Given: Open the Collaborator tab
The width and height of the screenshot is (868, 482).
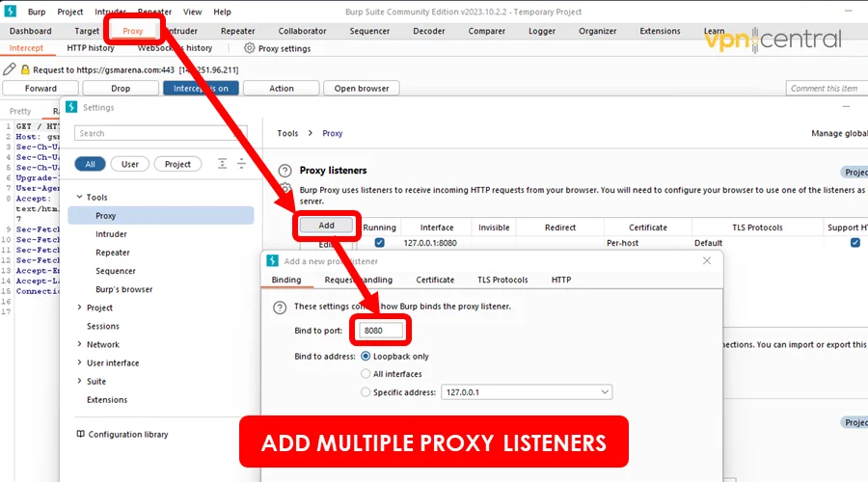Looking at the screenshot, I should (x=302, y=31).
